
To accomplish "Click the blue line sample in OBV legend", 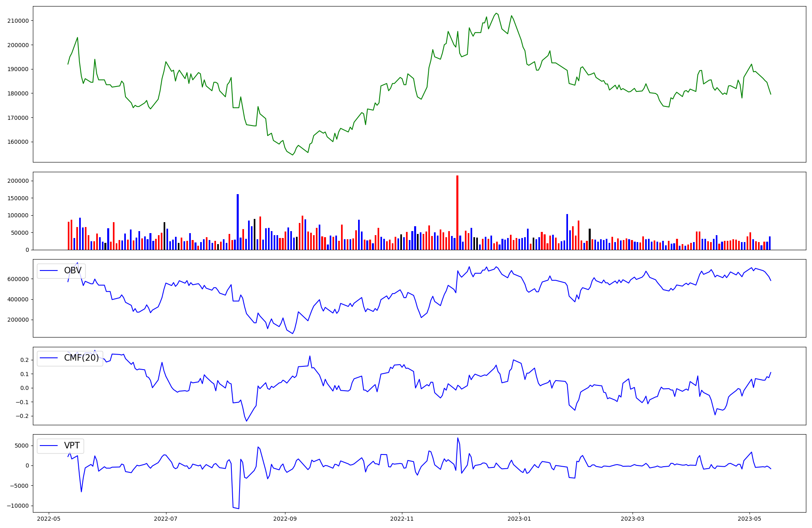I will pyautogui.click(x=49, y=271).
